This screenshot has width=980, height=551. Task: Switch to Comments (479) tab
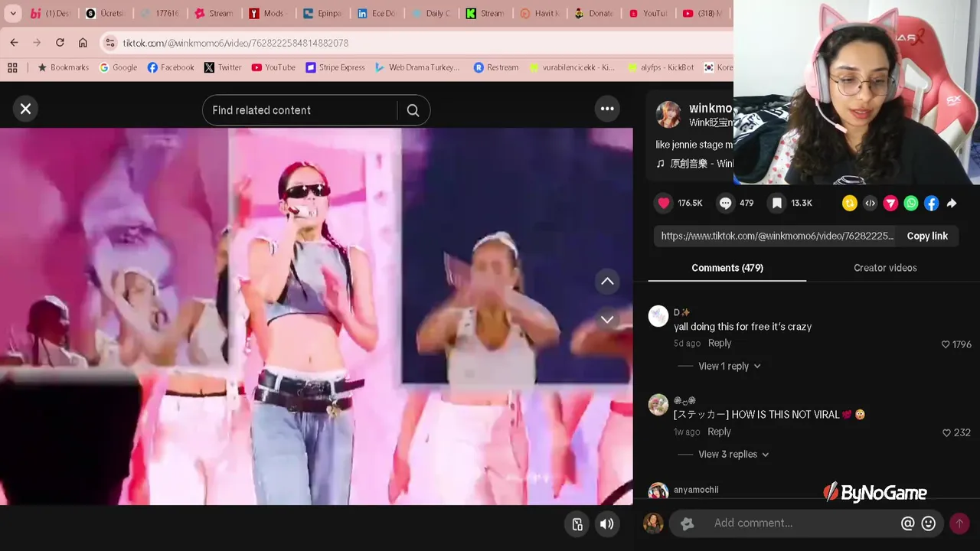coord(727,268)
